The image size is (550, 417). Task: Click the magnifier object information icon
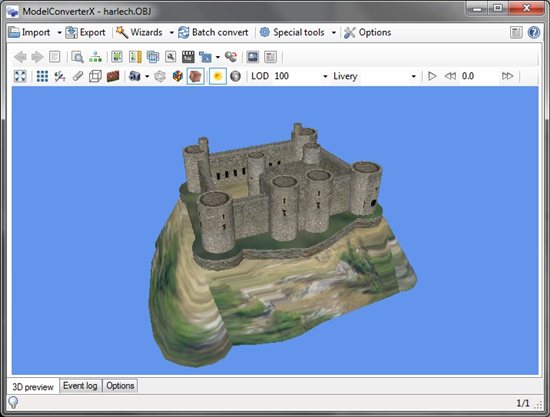[x=77, y=57]
